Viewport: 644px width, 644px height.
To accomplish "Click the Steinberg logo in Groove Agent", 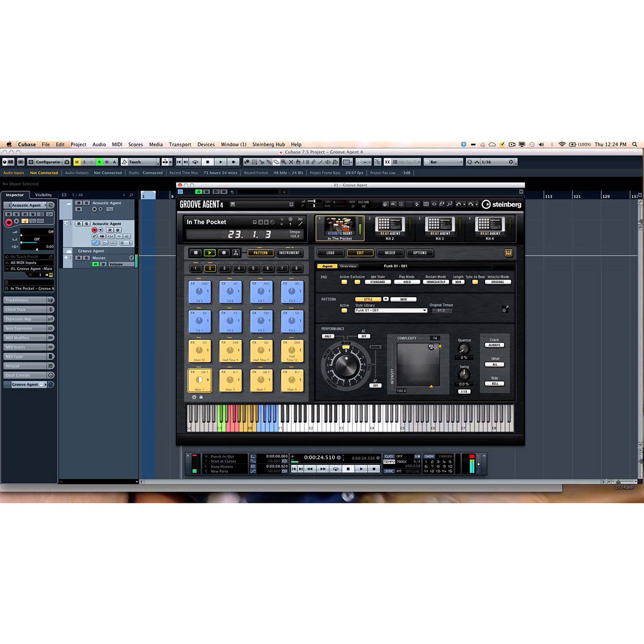I will [x=502, y=204].
